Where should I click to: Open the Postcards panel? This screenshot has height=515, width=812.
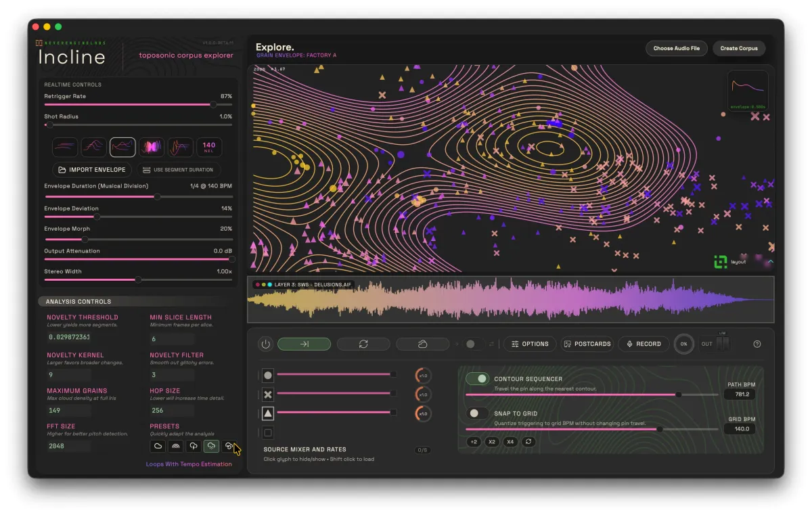coord(587,344)
